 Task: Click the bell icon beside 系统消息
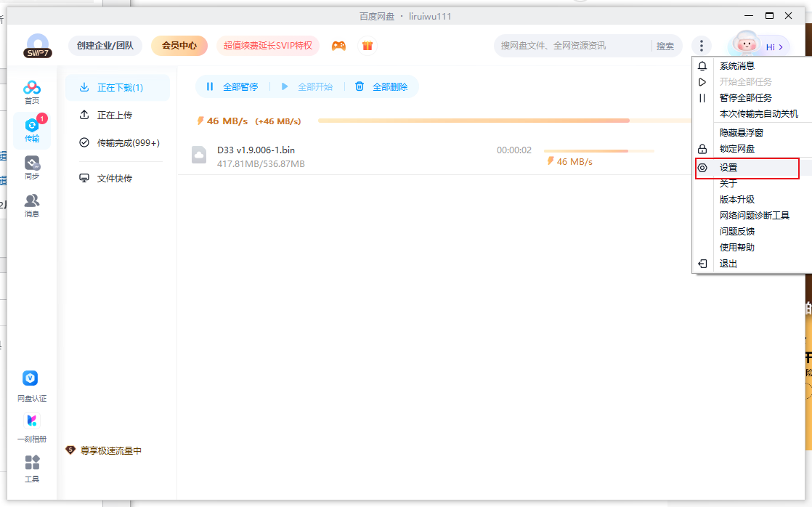pyautogui.click(x=702, y=66)
